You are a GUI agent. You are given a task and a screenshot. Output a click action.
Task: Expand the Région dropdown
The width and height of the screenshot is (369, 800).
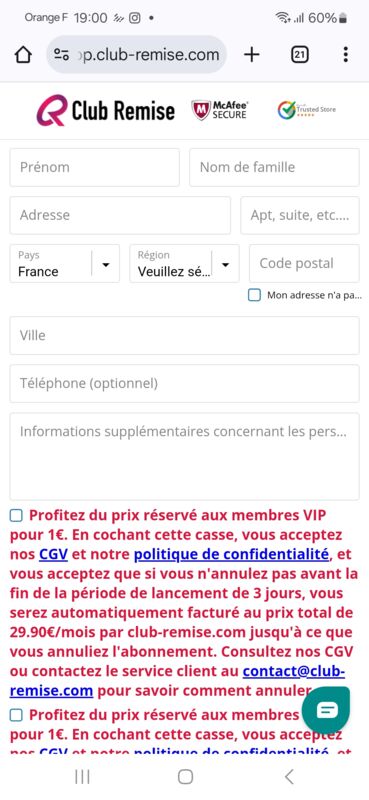click(184, 264)
